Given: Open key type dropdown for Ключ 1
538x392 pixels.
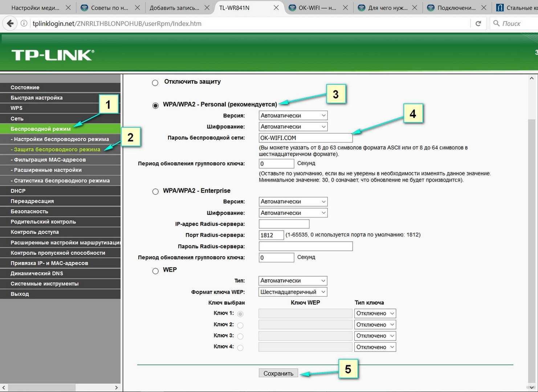Looking at the screenshot, I should point(375,313).
